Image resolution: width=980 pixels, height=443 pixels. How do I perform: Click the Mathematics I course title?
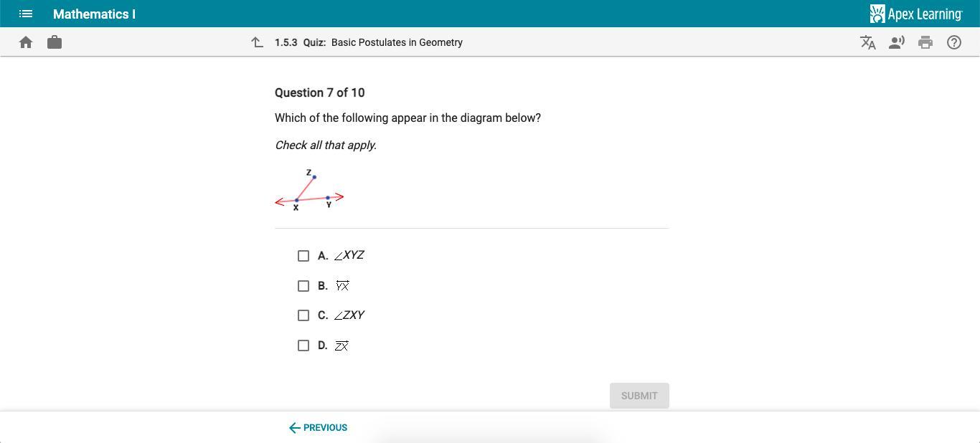[94, 14]
